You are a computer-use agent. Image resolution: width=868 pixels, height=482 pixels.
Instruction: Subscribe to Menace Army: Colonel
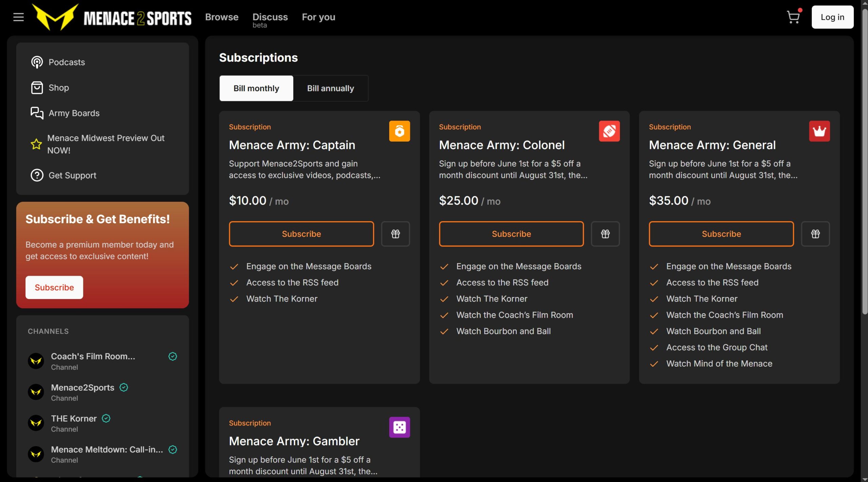[511, 234]
